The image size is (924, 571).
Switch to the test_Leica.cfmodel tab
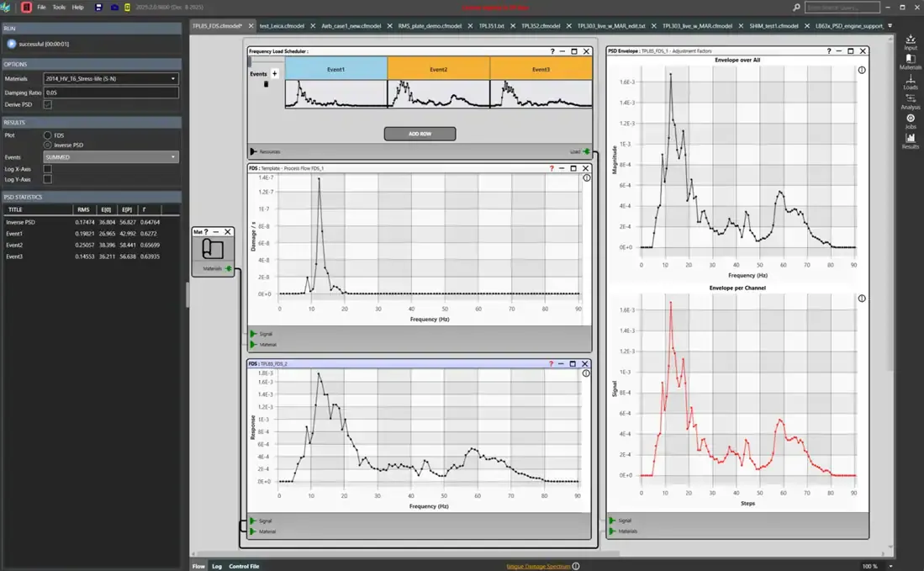[x=282, y=26]
